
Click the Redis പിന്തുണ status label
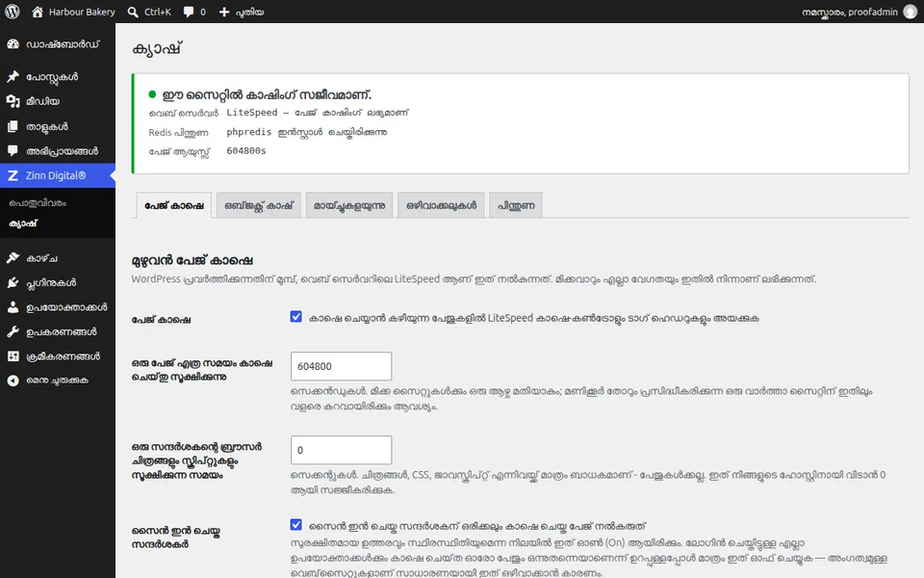tap(179, 133)
